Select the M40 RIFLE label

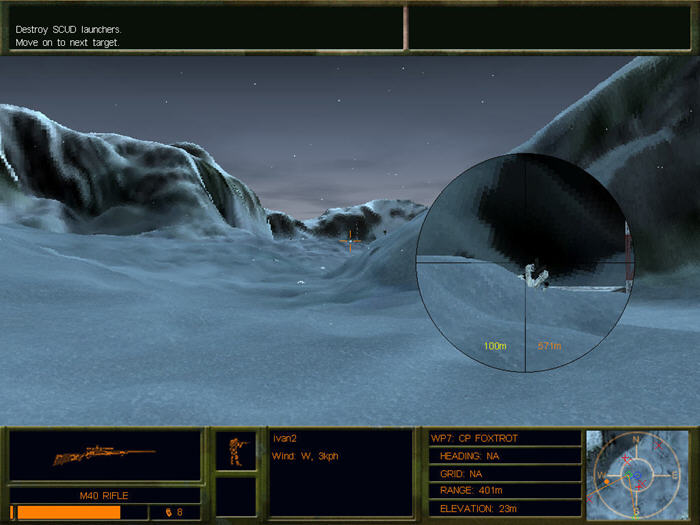104,495
